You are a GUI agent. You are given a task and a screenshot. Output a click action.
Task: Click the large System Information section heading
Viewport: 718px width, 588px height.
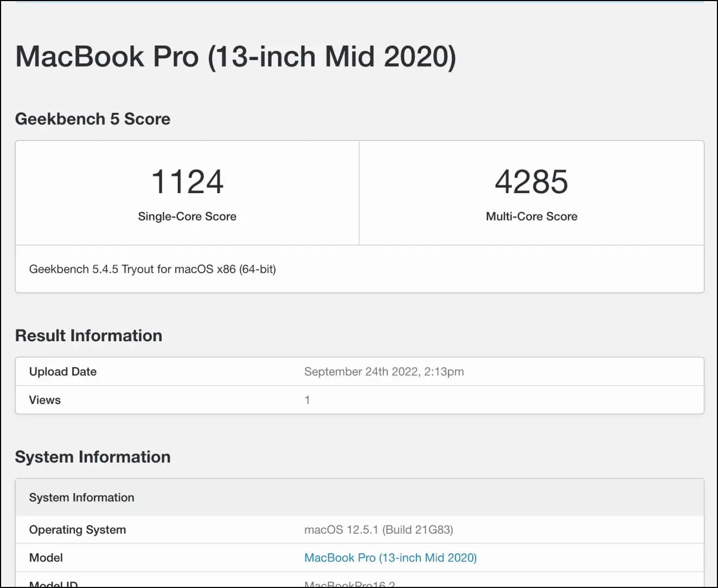click(93, 457)
